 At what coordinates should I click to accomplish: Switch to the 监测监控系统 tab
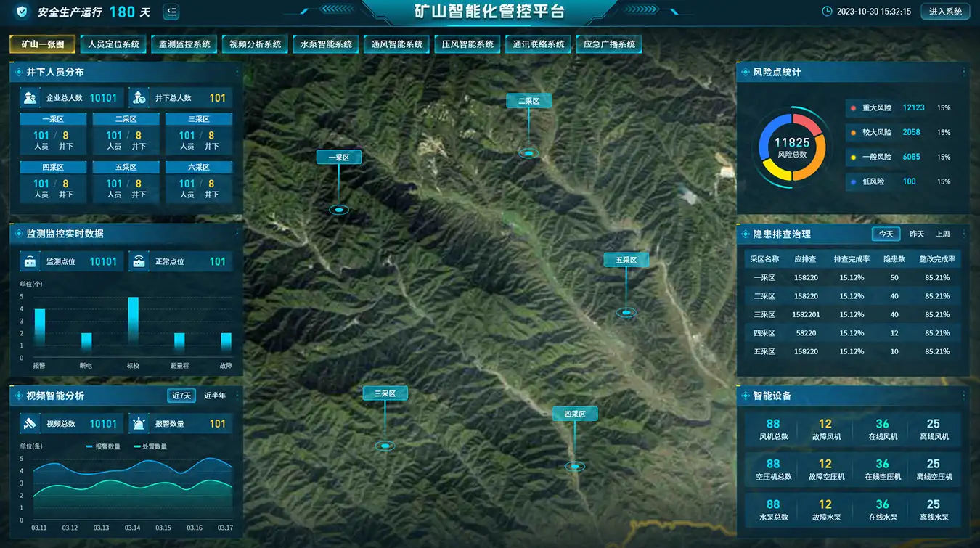coord(184,44)
